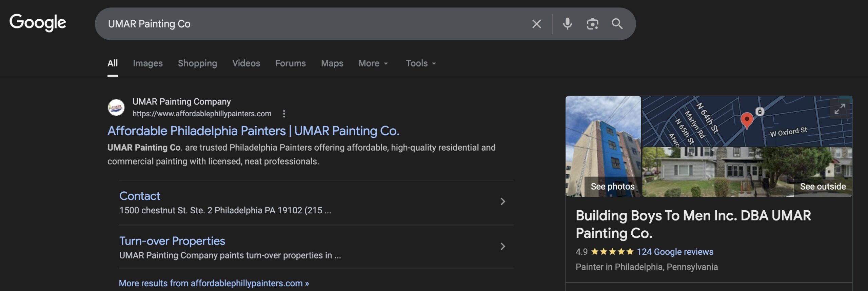The height and width of the screenshot is (291, 868).
Task: Clear the search box text
Action: [536, 24]
